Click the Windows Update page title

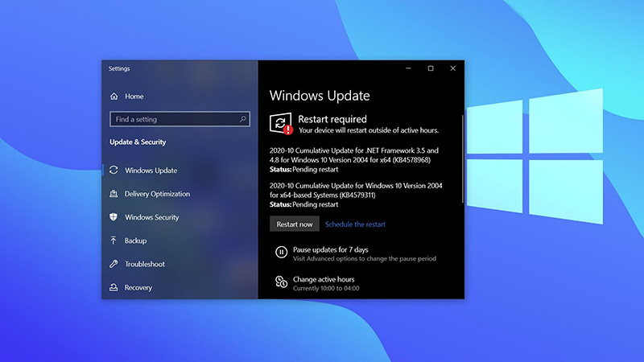pyautogui.click(x=320, y=96)
